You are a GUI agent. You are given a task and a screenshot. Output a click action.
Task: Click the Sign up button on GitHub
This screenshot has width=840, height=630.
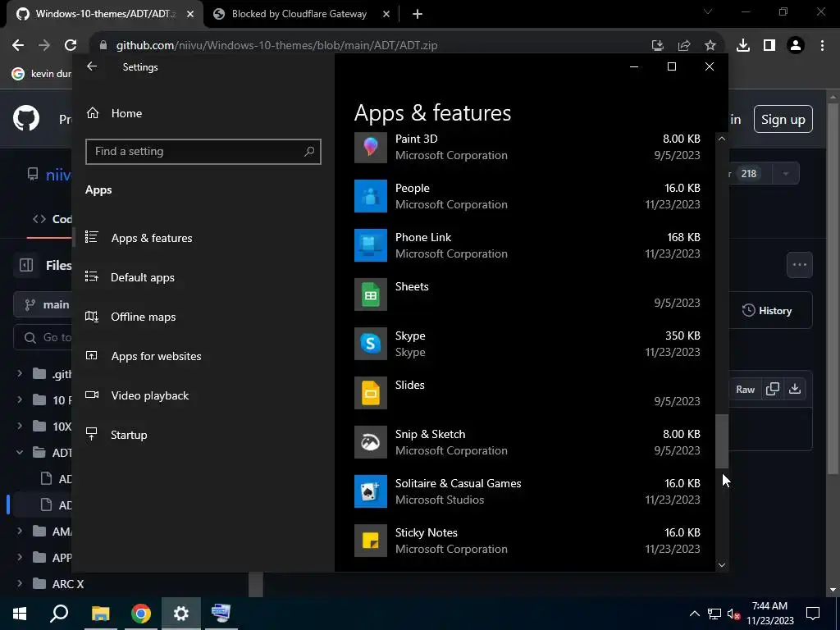point(783,119)
